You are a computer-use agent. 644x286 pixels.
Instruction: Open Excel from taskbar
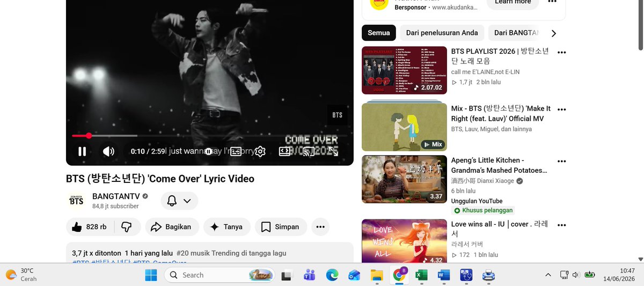421,275
